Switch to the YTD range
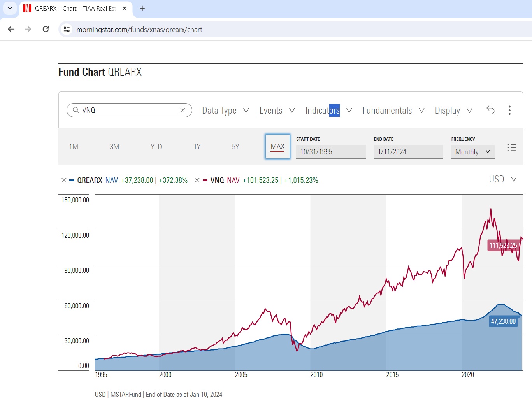This screenshot has width=532, height=400. tap(156, 147)
